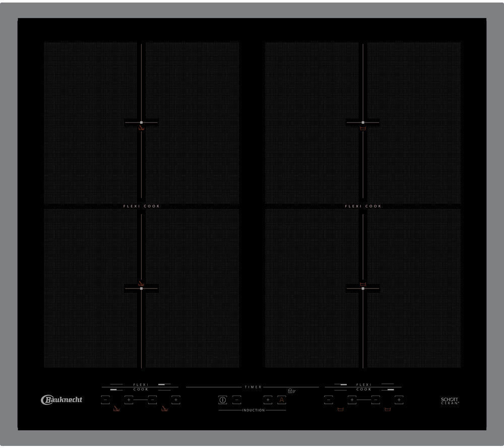Screen dimensions: 504x448
Task: Tap the lit front-zone bar, left Flexi Cook
Action: click(x=113, y=389)
